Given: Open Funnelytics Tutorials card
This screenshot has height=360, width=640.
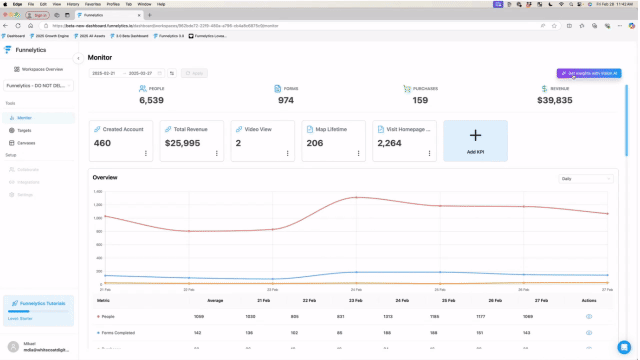Looking at the screenshot, I should coord(38,311).
